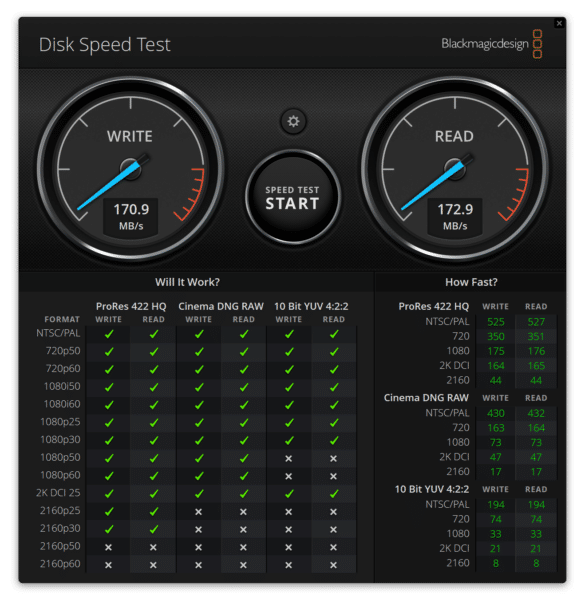This screenshot has width=585, height=604.
Task: Click the ProRes 422 HQ header in Will It Work
Action: 131,306
